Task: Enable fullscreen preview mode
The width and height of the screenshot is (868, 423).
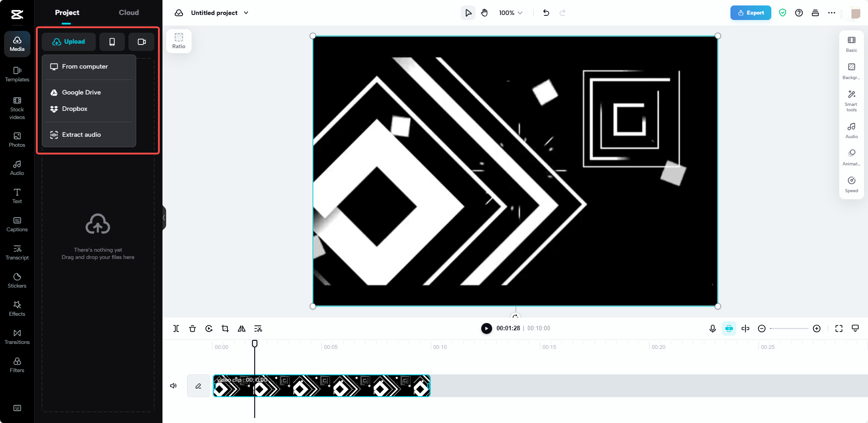Action: click(x=839, y=328)
